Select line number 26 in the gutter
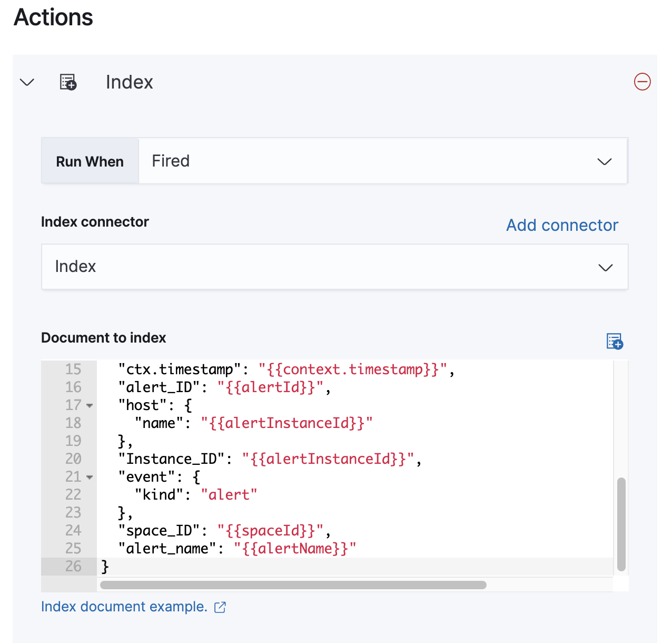This screenshot has height=643, width=672. pos(73,567)
